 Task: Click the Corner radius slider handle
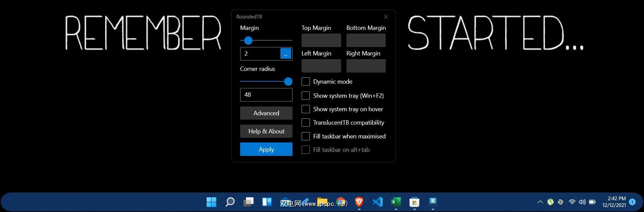point(288,82)
